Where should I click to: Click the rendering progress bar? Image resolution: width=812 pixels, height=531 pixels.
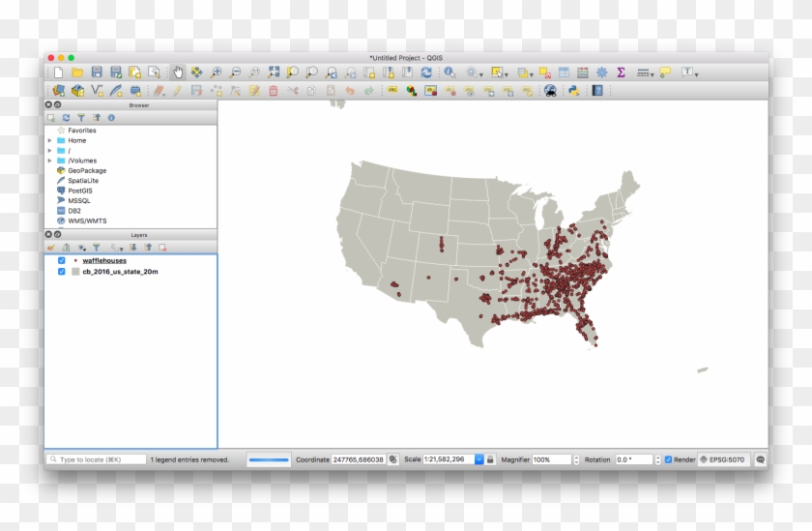(x=269, y=459)
